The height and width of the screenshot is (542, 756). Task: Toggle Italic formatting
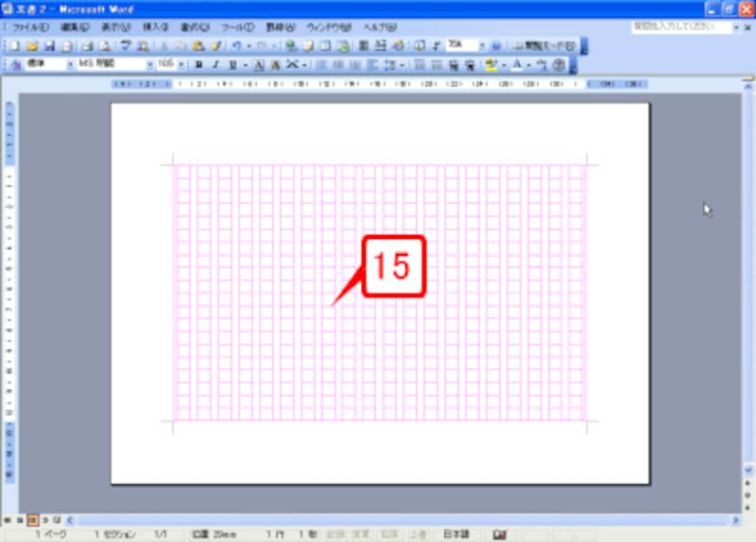[215, 65]
